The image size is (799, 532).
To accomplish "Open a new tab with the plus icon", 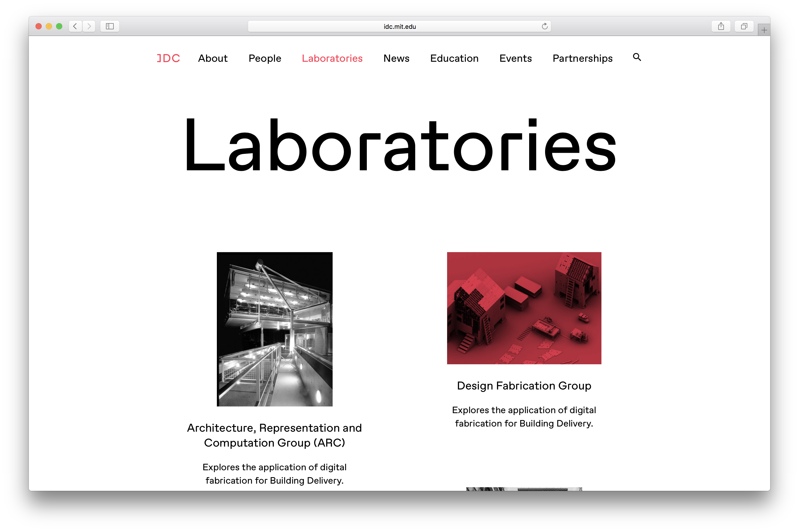I will 764,30.
